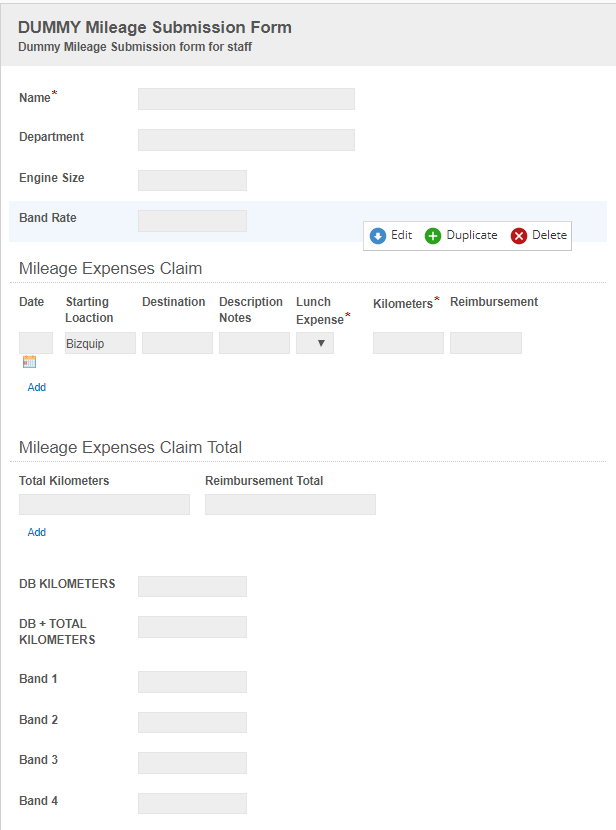The image size is (616, 830).
Task: Click the green Duplicate plus icon
Action: pyautogui.click(x=433, y=236)
